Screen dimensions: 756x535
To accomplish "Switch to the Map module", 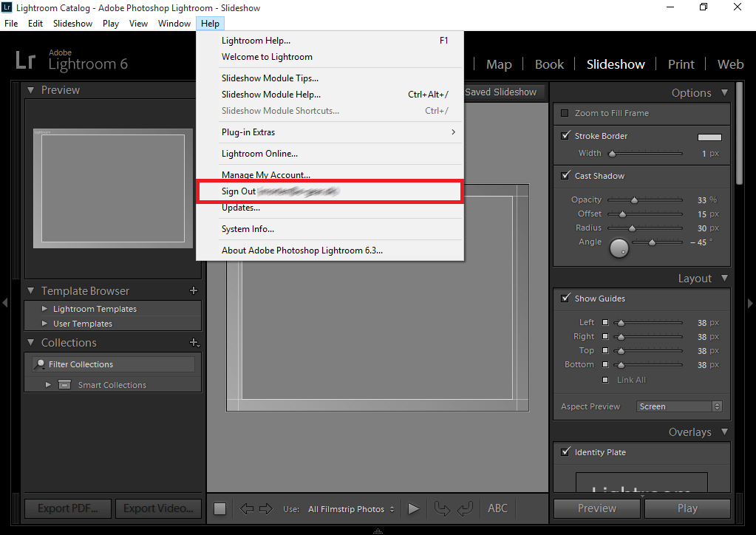I will pos(499,64).
